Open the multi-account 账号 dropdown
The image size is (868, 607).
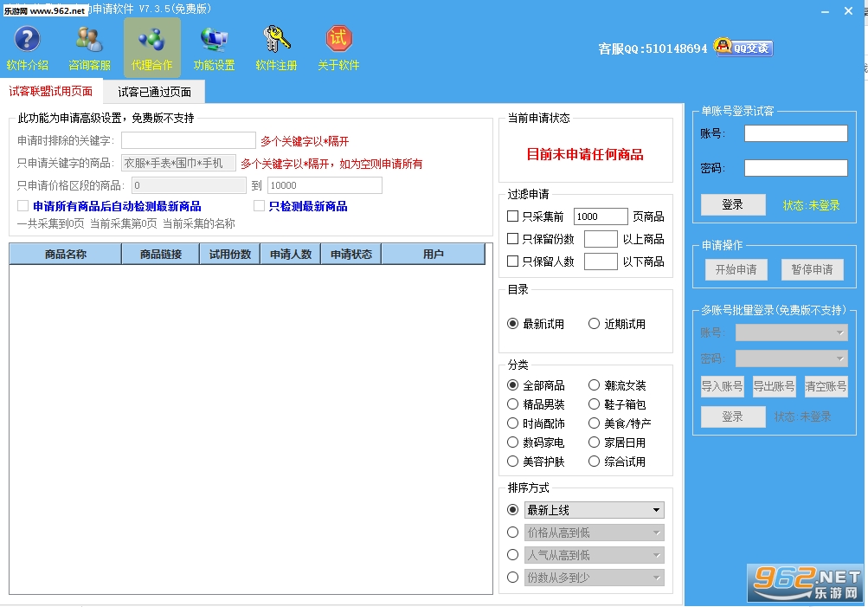point(792,333)
